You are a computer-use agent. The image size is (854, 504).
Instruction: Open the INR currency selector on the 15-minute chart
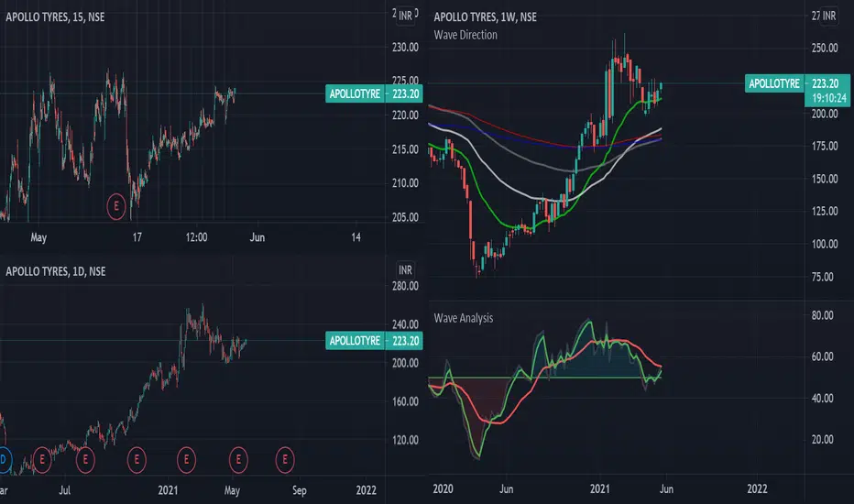coord(405,16)
